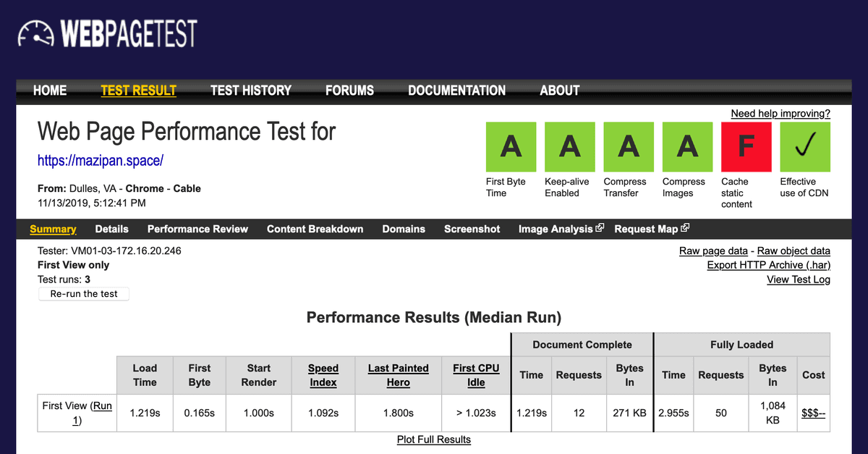Click Export HTTP Archive (.har) link
This screenshot has width=868, height=454.
click(x=769, y=265)
